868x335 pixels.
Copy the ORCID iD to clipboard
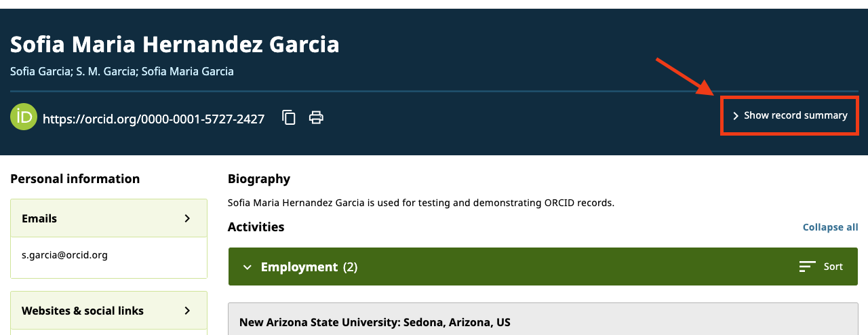[289, 117]
